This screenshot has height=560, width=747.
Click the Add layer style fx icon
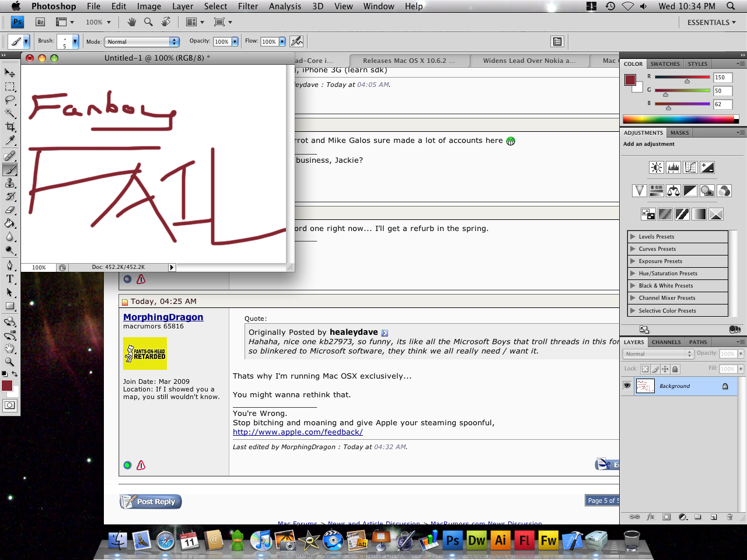click(651, 517)
